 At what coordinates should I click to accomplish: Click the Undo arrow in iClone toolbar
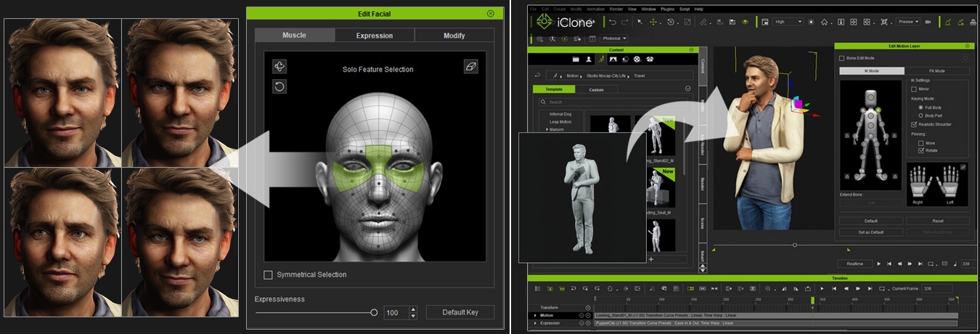point(613,23)
